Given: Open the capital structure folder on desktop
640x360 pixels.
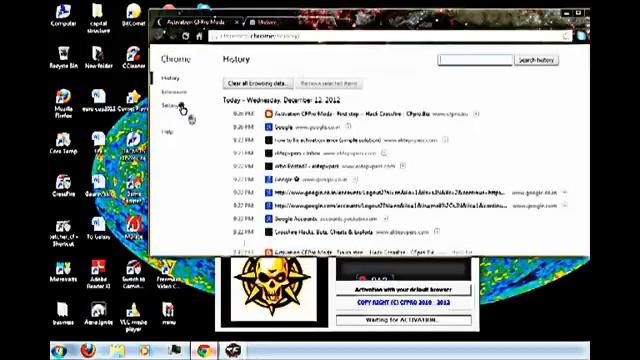Looking at the screenshot, I should pos(98,19).
